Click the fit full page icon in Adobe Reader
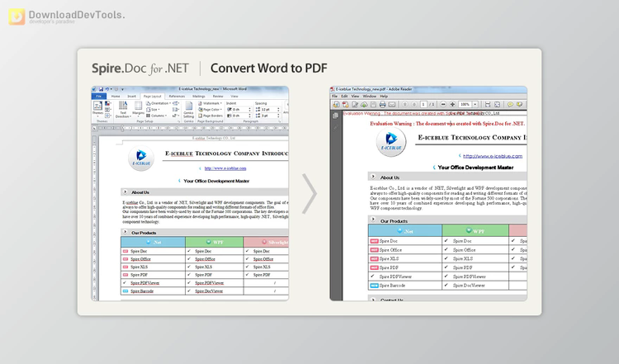 pos(497,104)
